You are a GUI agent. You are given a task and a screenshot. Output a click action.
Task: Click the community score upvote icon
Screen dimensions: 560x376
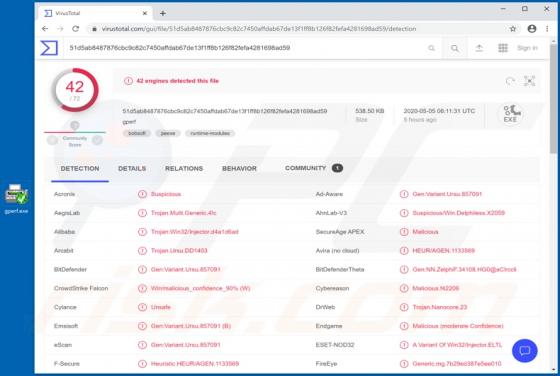(97, 140)
